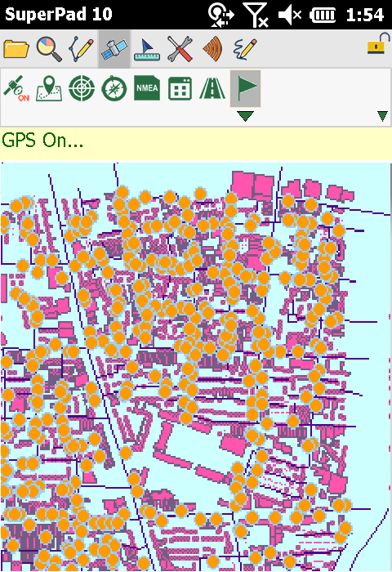Viewport: 392px width, 572px height.
Task: Click the green road track icon
Action: pyautogui.click(x=212, y=88)
